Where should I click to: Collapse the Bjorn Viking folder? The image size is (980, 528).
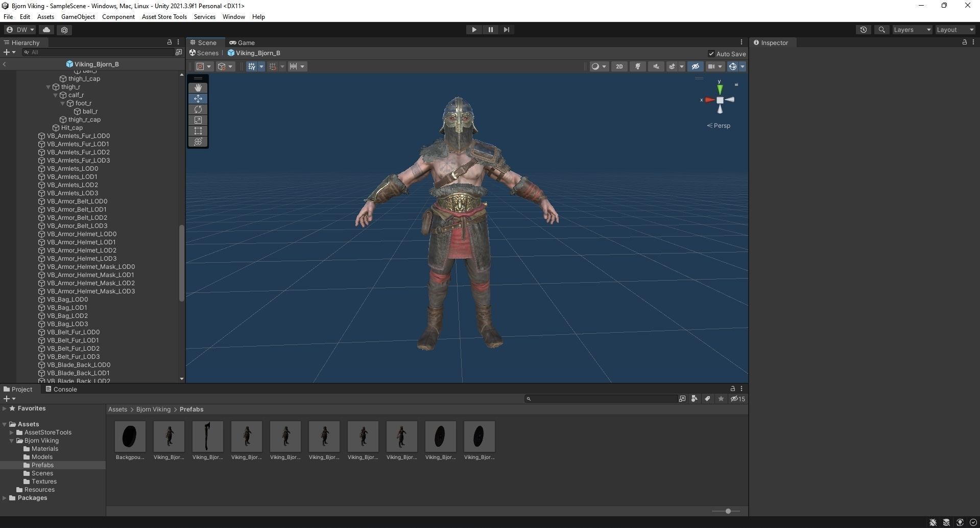click(12, 441)
